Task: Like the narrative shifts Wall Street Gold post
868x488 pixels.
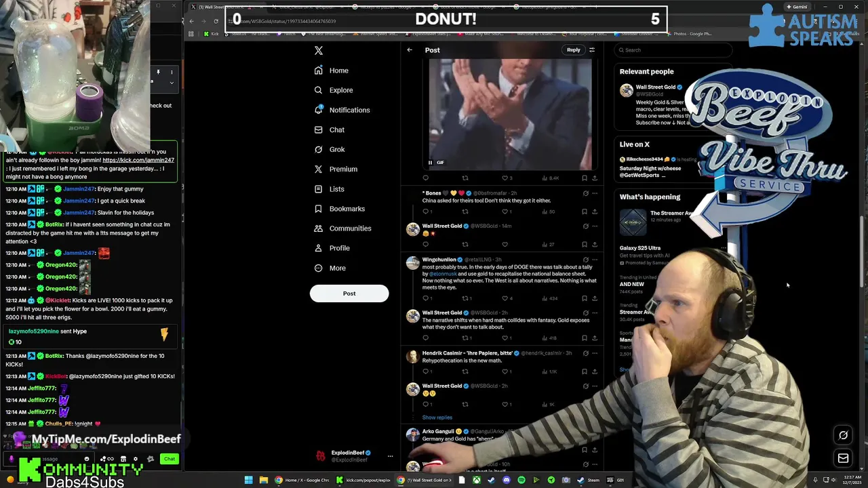Action: pyautogui.click(x=507, y=338)
